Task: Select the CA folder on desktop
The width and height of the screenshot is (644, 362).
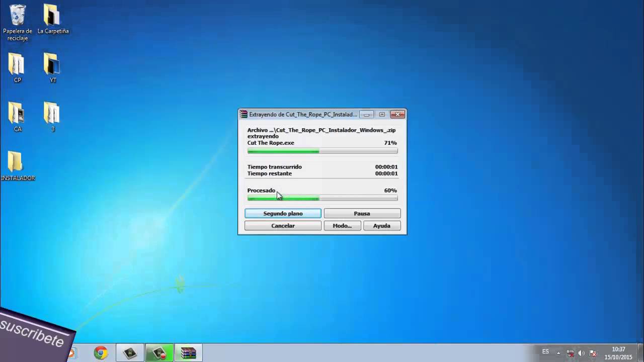Action: tap(17, 117)
